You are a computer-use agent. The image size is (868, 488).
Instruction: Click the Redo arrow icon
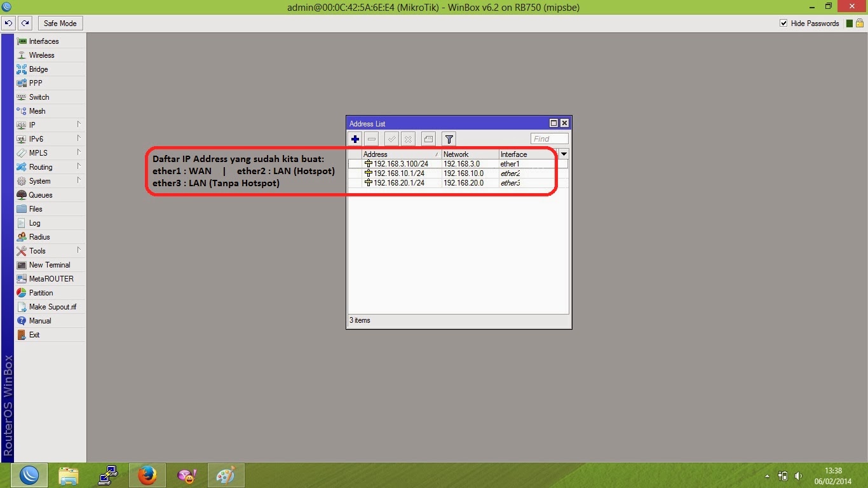[x=25, y=24]
